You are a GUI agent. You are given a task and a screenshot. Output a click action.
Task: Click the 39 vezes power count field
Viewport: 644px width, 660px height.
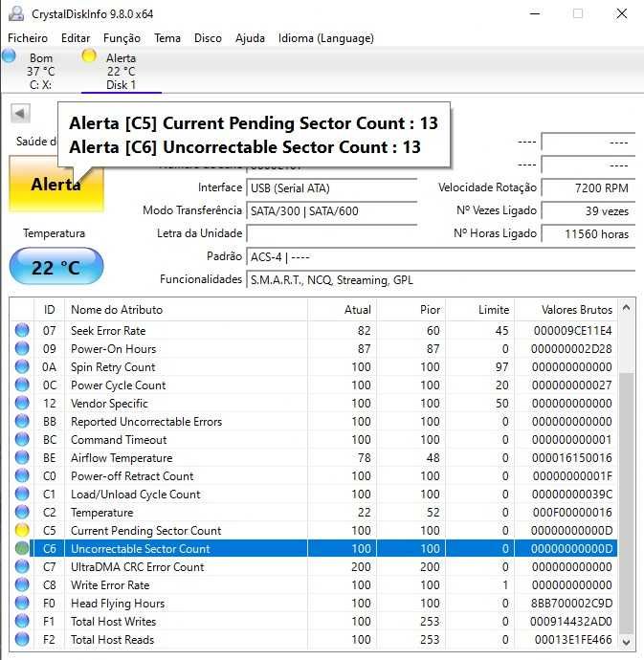coord(588,210)
